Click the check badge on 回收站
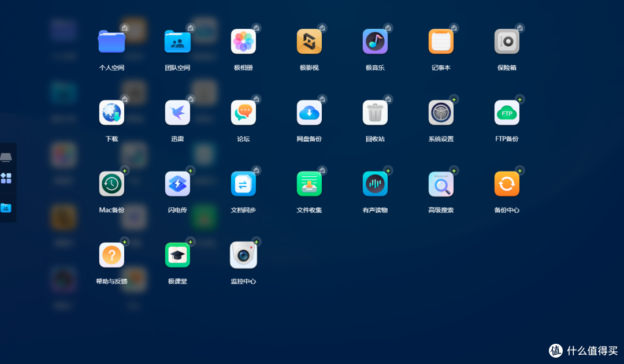Screen dimensions: 624x364 coord(388,99)
